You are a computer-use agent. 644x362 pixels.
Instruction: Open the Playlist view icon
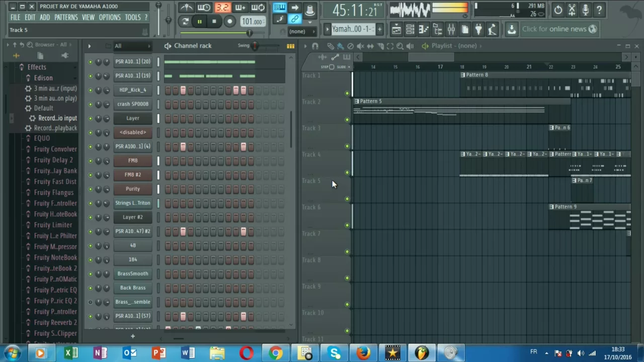pyautogui.click(x=396, y=30)
